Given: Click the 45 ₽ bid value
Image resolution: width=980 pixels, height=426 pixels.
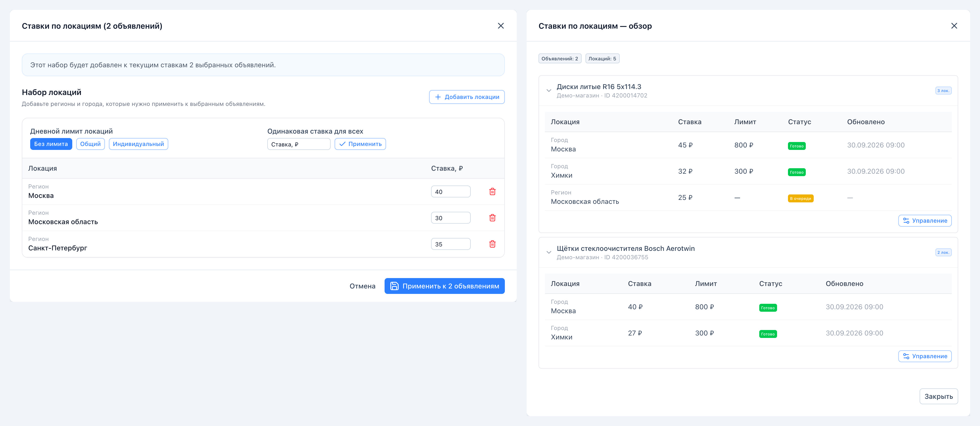Looking at the screenshot, I should (x=685, y=145).
